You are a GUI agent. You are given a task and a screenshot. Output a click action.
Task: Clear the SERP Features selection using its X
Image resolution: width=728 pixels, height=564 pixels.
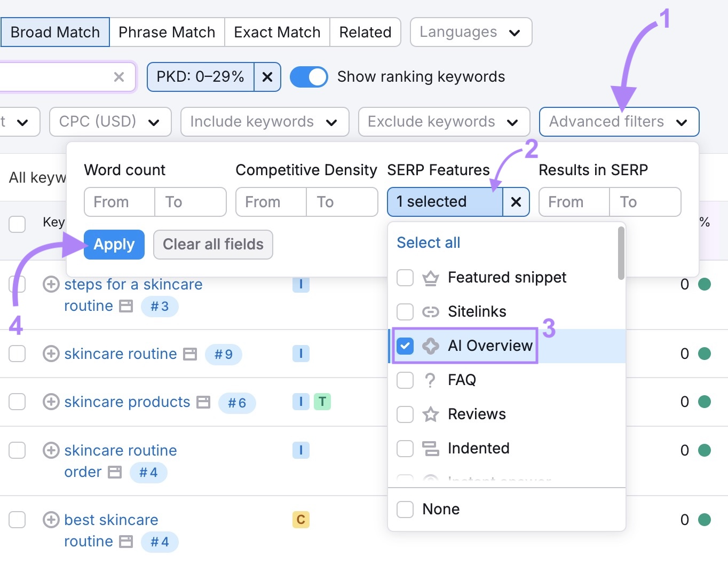tap(516, 202)
